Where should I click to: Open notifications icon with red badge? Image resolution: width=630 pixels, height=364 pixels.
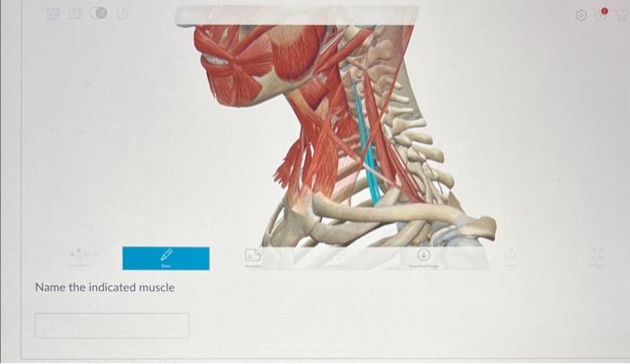[601, 14]
